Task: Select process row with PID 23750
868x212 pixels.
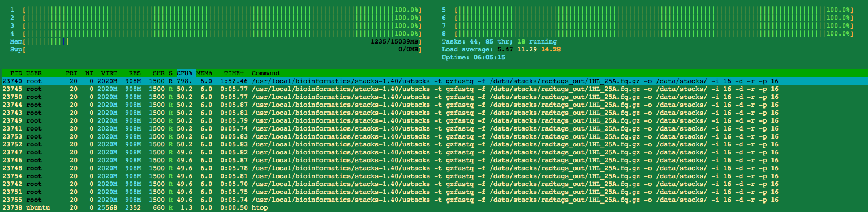Action: click(434, 97)
